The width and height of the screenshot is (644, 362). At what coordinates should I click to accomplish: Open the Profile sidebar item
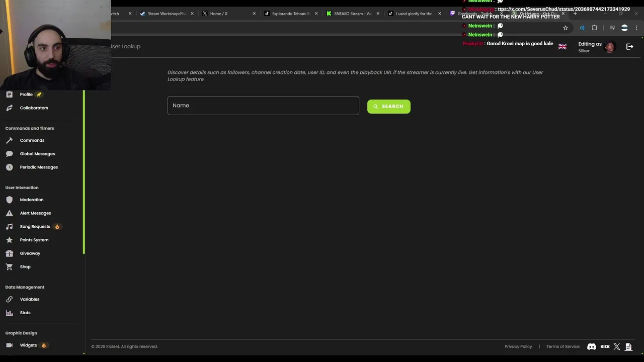[26, 95]
